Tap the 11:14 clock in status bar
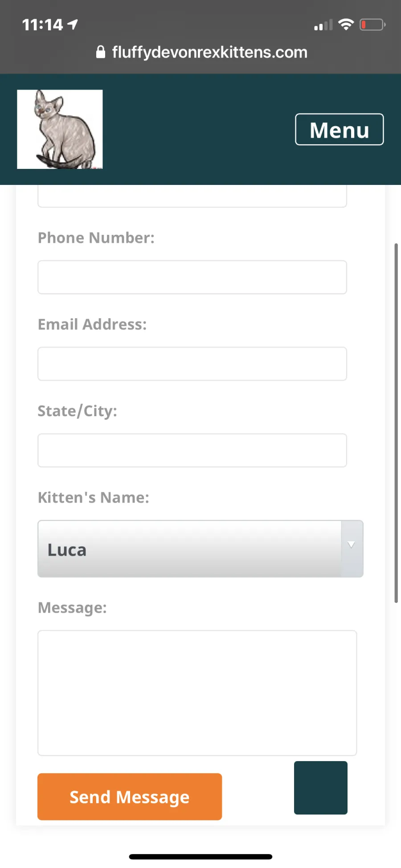The width and height of the screenshot is (401, 868). point(43,25)
